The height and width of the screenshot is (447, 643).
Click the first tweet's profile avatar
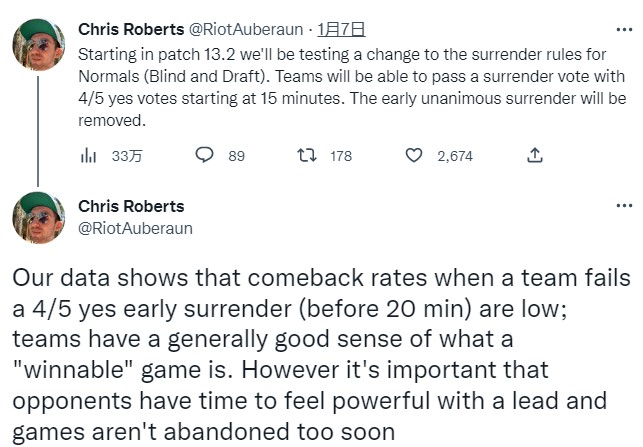click(x=39, y=45)
